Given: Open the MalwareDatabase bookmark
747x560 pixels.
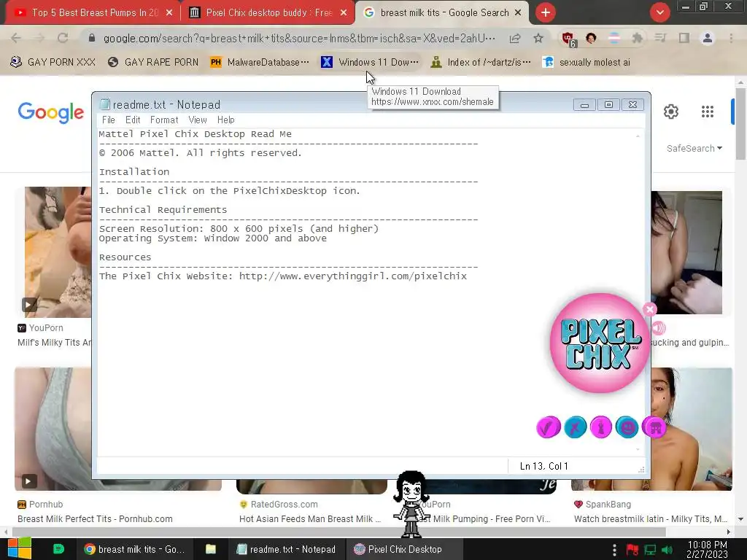Looking at the screenshot, I should 260,63.
